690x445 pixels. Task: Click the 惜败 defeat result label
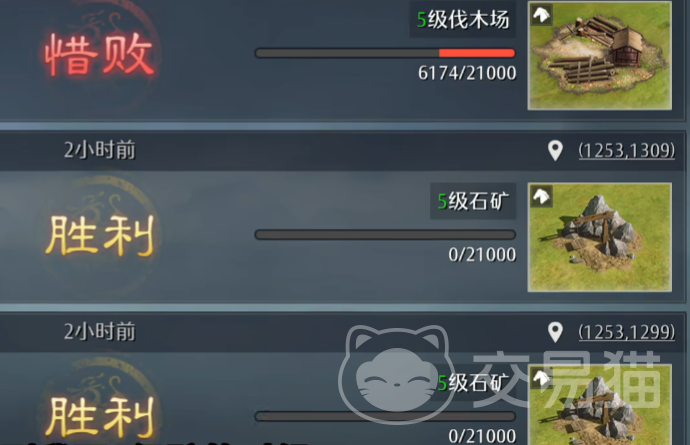(99, 54)
